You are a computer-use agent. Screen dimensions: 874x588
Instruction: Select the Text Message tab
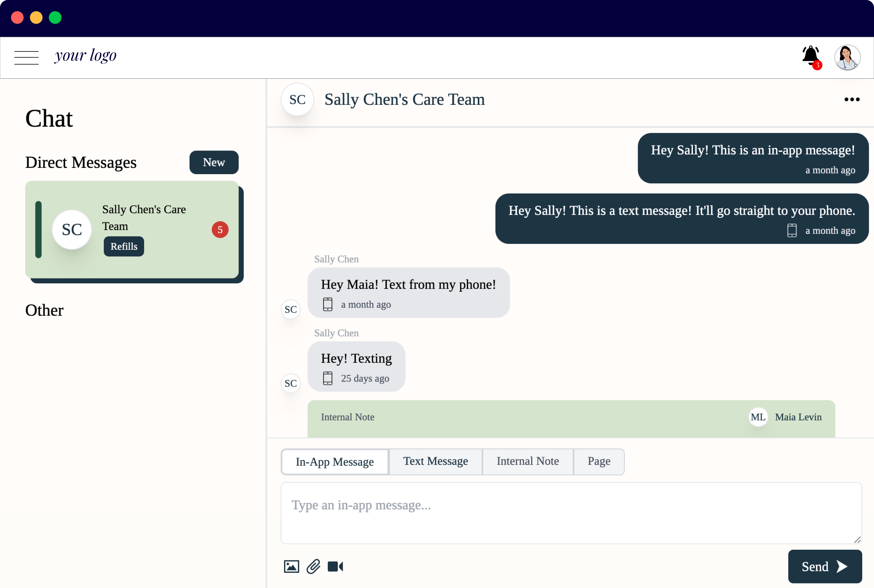435,461
